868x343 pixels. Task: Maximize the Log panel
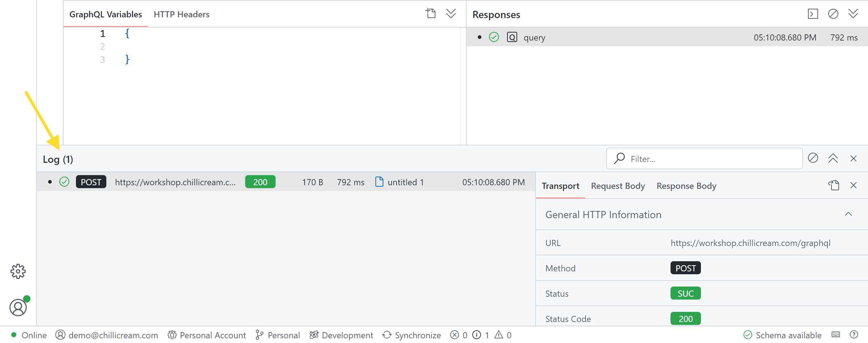833,158
